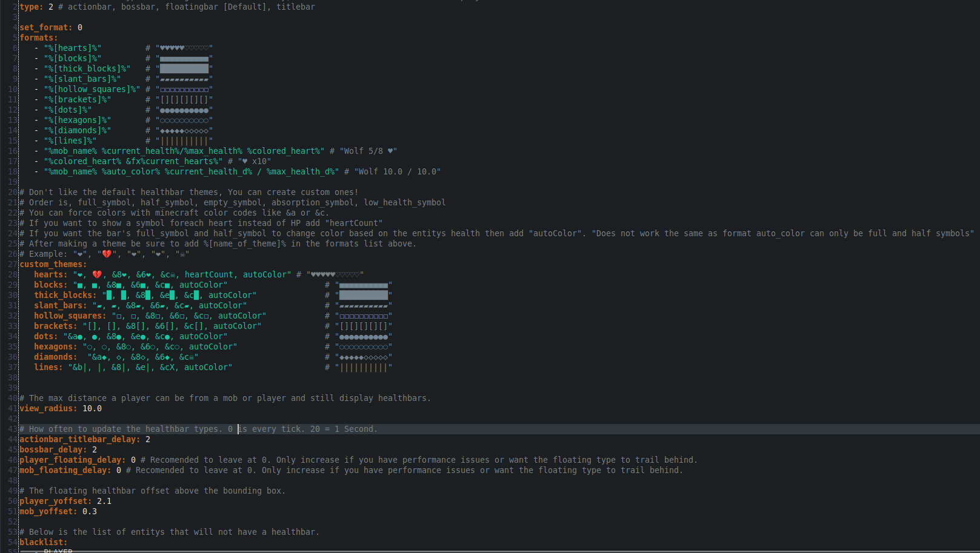
Task: Click the 'Order is, full_symbol' comment line
Action: pyautogui.click(x=233, y=202)
